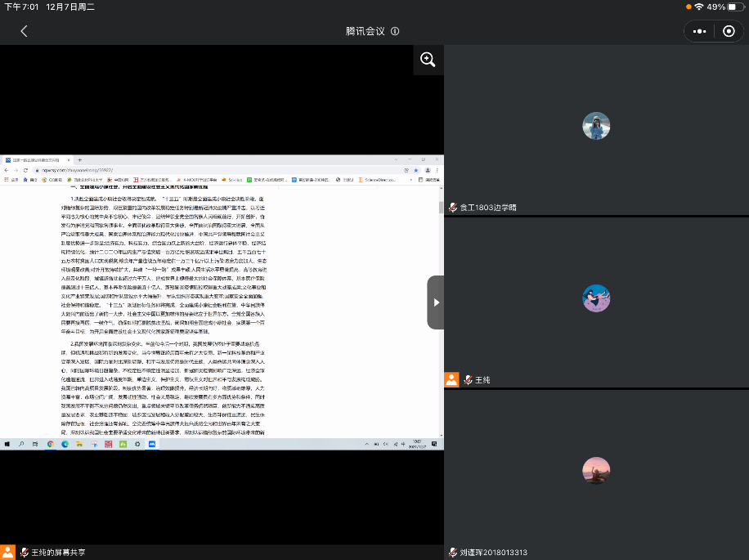Screen dimensions: 749x560
Task: Tap the 王纯的屏幕共享 label
Action: point(57,553)
